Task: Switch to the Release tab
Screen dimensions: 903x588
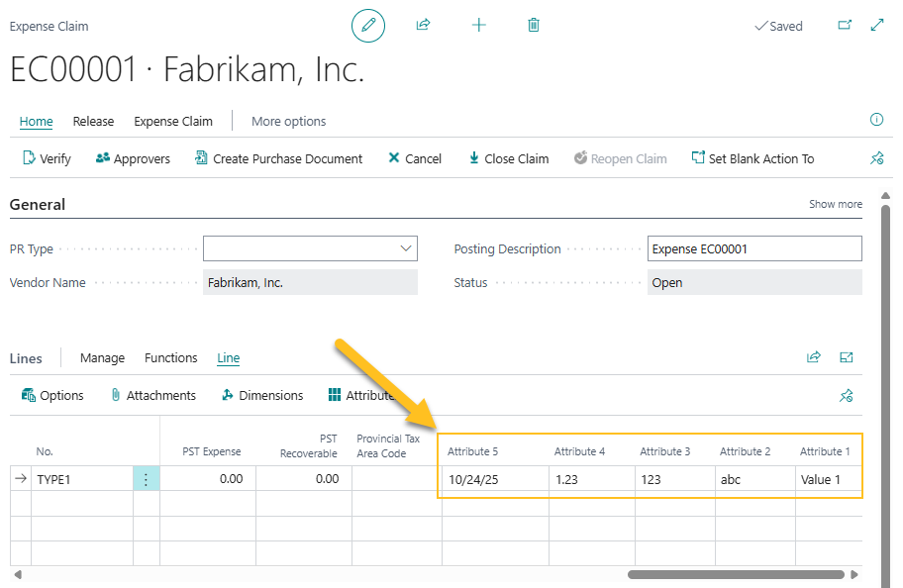Action: tap(93, 121)
